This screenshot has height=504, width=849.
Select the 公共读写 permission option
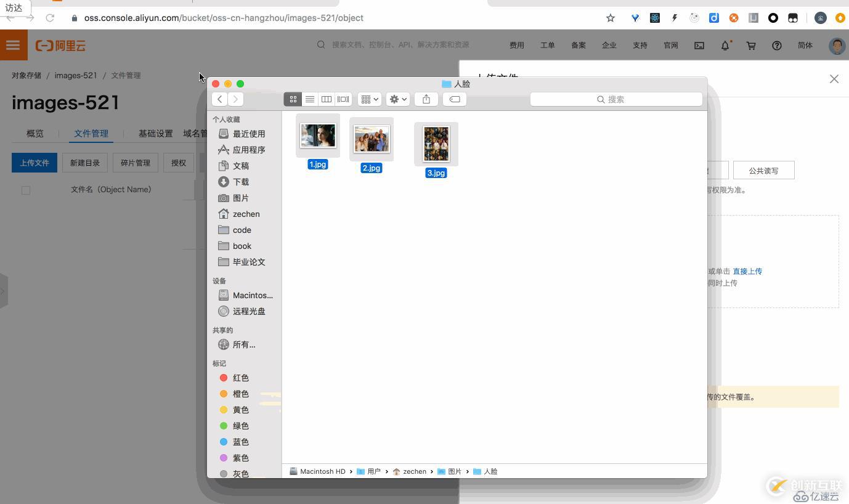coord(763,170)
